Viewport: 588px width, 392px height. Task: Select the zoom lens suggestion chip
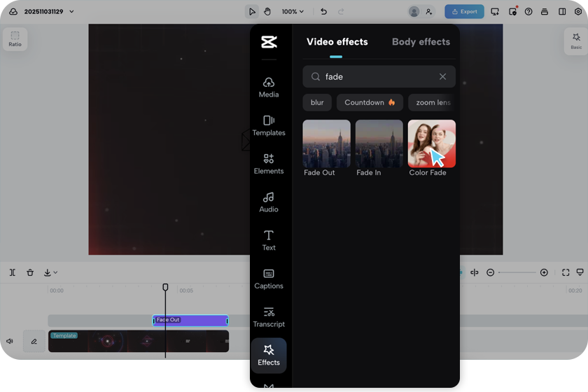432,102
